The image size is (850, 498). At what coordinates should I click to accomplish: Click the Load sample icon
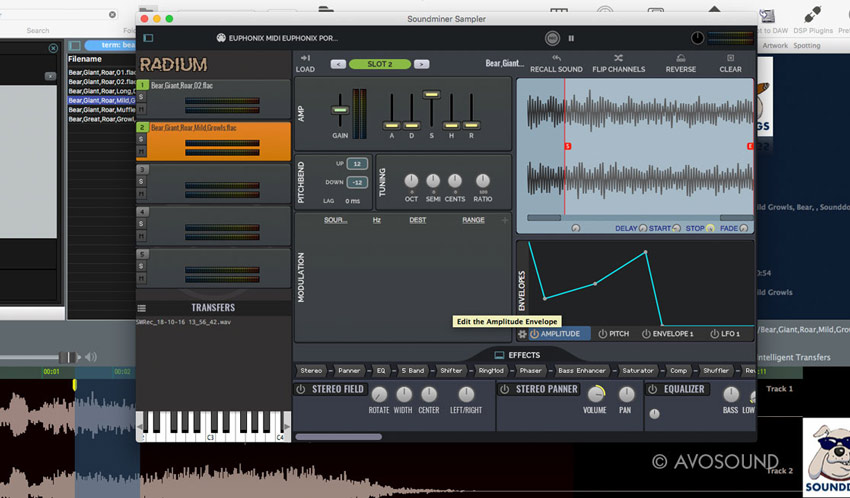[305, 58]
